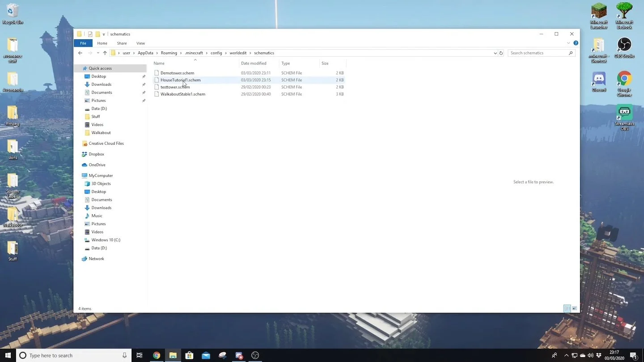Open the View ribbon tab
Image resolution: width=644 pixels, height=362 pixels.
tap(140, 43)
